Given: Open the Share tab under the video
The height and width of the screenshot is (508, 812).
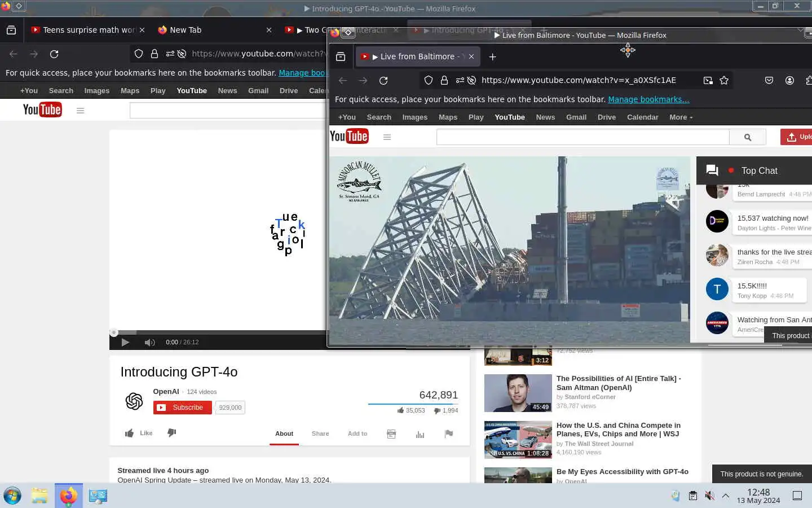Looking at the screenshot, I should (320, 433).
